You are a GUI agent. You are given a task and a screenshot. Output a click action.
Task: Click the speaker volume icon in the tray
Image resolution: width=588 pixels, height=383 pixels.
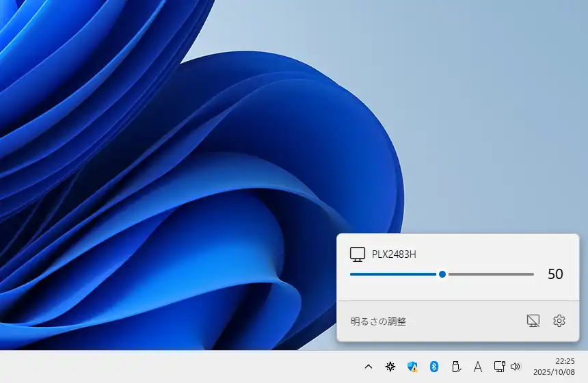pos(516,367)
